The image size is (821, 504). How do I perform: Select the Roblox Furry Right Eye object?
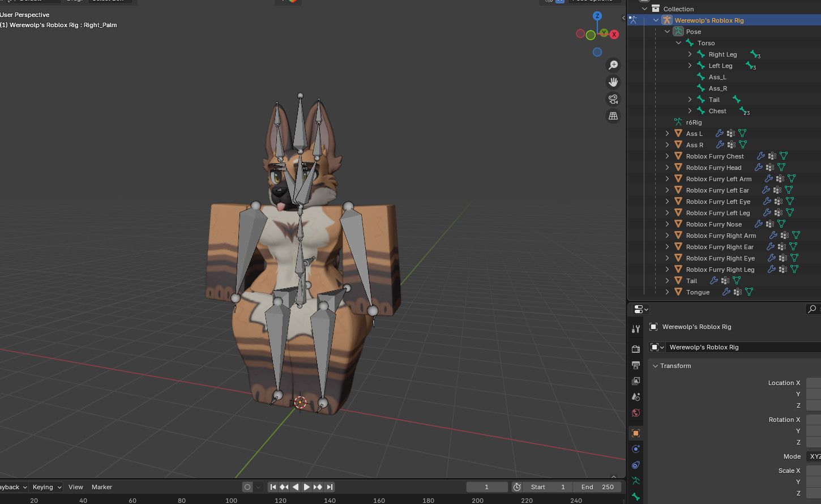[720, 258]
